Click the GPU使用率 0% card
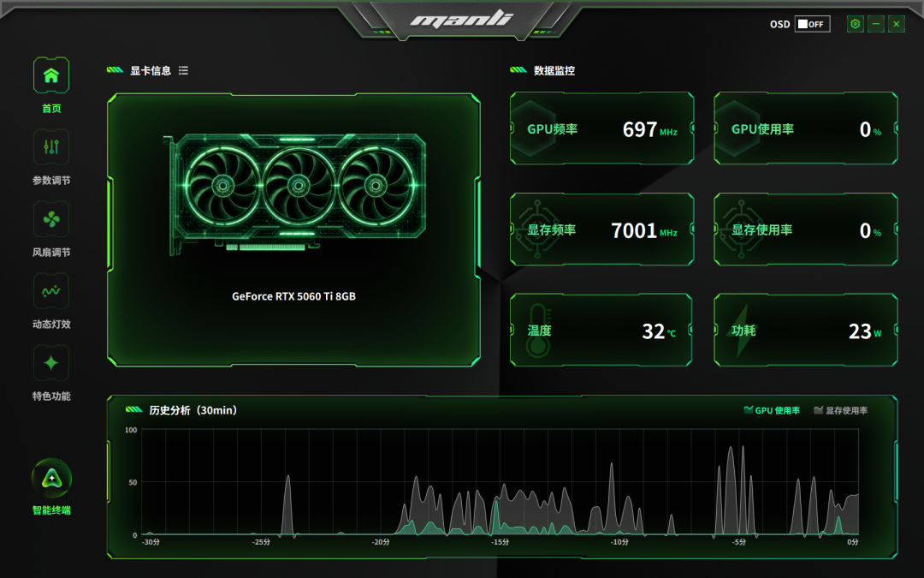Screen dimensions: 924x578 (806, 128)
